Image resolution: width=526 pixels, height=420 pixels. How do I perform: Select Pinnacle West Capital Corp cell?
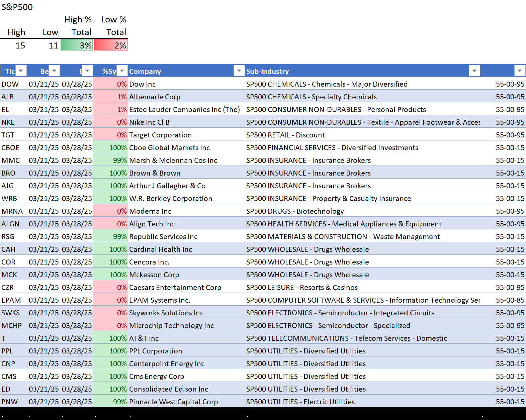[x=186, y=402]
